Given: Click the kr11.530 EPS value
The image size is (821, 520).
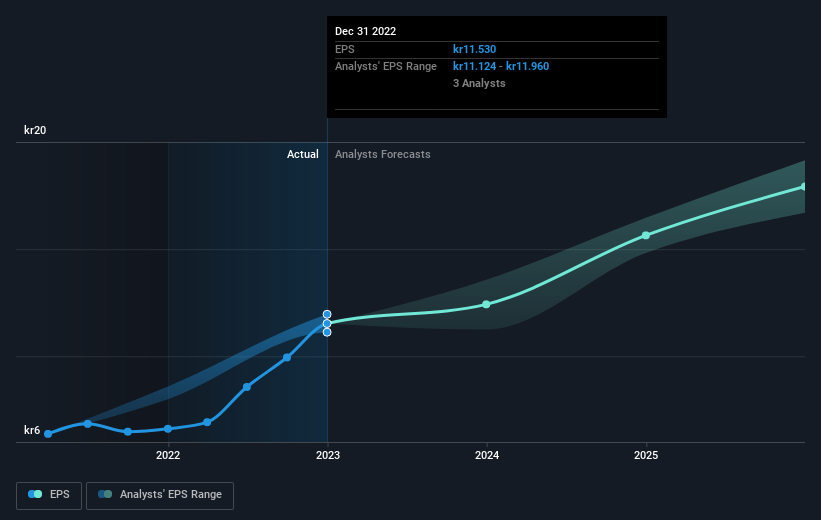Looking at the screenshot, I should (x=474, y=49).
